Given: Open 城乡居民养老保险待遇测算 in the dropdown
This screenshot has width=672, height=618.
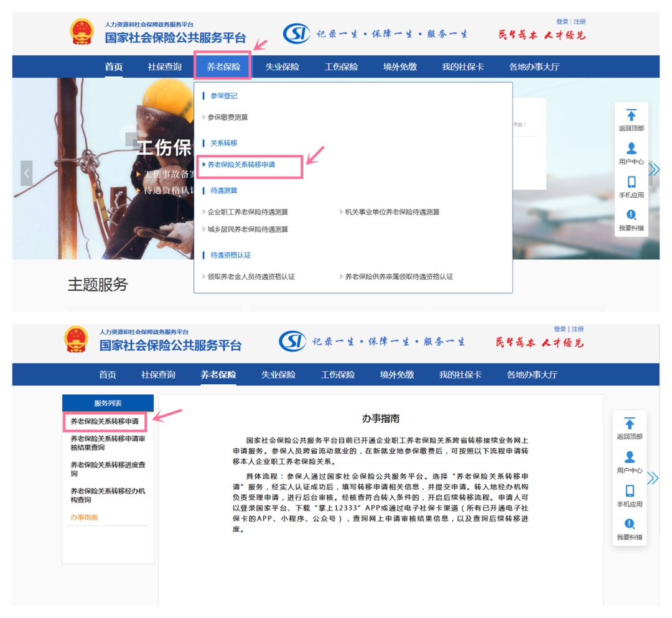Looking at the screenshot, I should [x=248, y=229].
